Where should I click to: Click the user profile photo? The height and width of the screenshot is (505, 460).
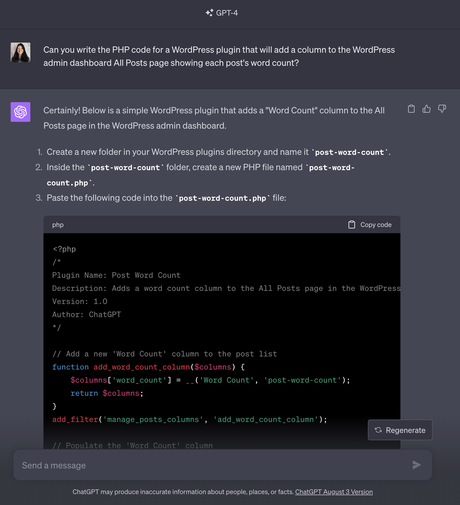(x=20, y=52)
